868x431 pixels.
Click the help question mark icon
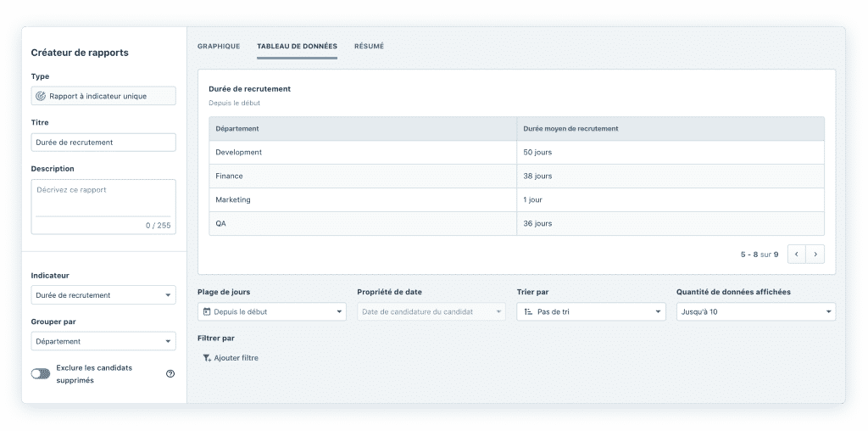[170, 373]
